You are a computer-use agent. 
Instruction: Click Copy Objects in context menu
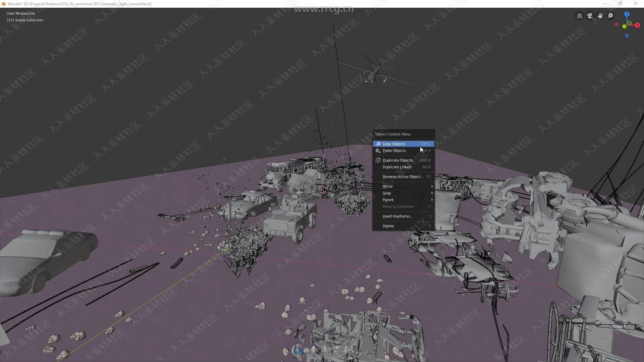pos(394,144)
